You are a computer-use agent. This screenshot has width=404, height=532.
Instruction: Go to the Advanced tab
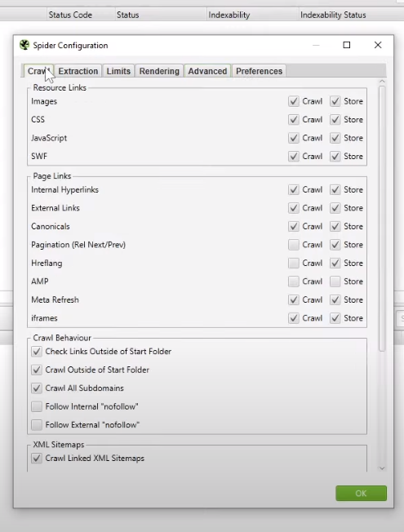pyautogui.click(x=207, y=71)
